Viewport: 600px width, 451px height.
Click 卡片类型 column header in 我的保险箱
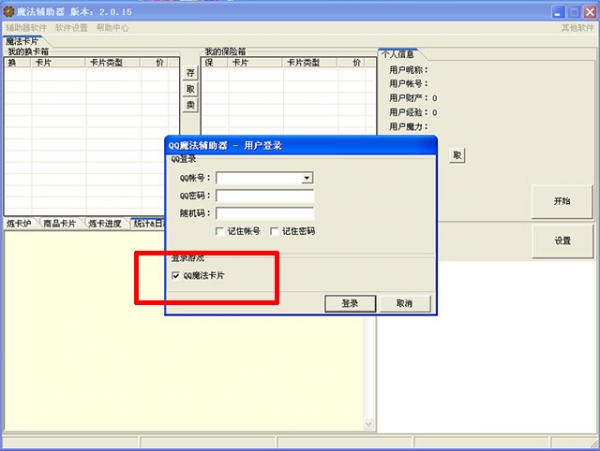310,63
